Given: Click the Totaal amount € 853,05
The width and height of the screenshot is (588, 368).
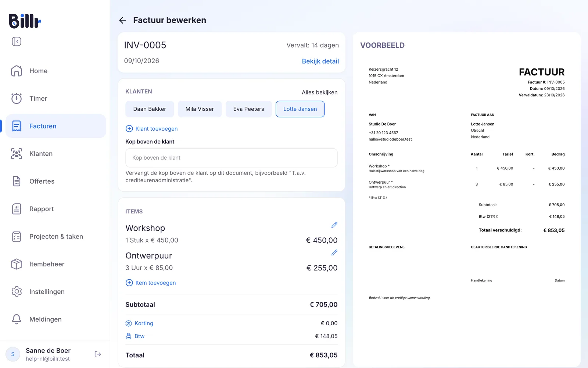Looking at the screenshot, I should (x=323, y=355).
